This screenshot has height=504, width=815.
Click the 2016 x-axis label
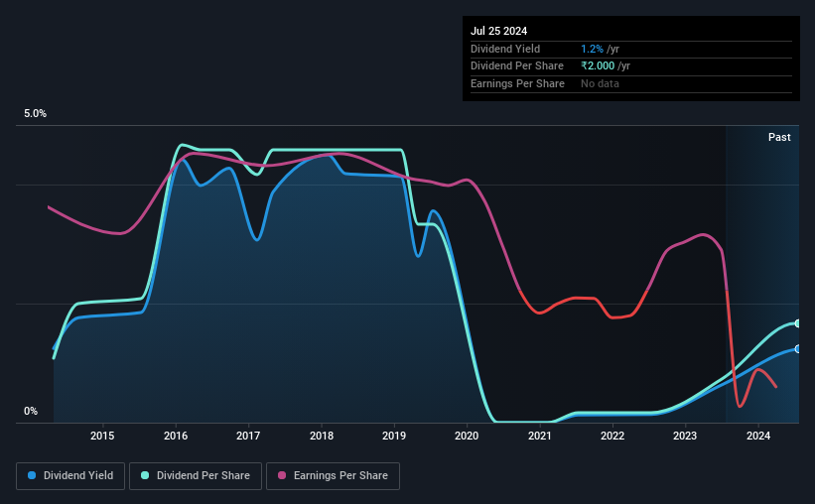pyautogui.click(x=176, y=436)
